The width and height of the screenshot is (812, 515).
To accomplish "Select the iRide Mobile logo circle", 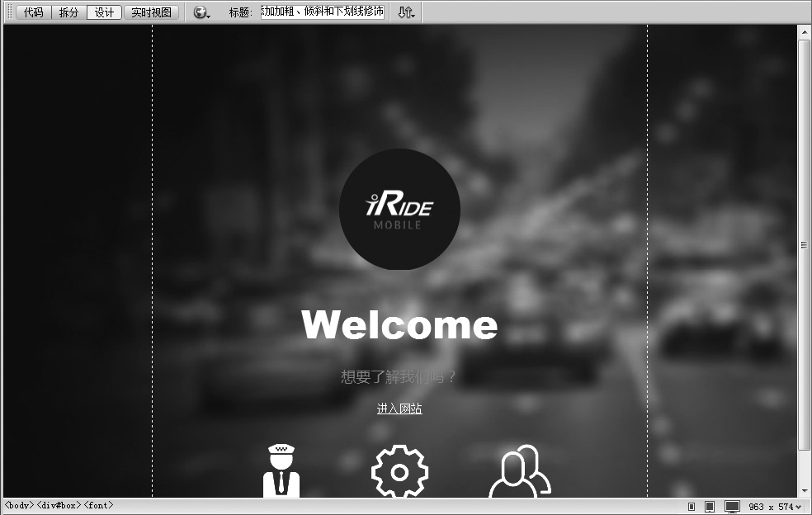I will pyautogui.click(x=399, y=210).
